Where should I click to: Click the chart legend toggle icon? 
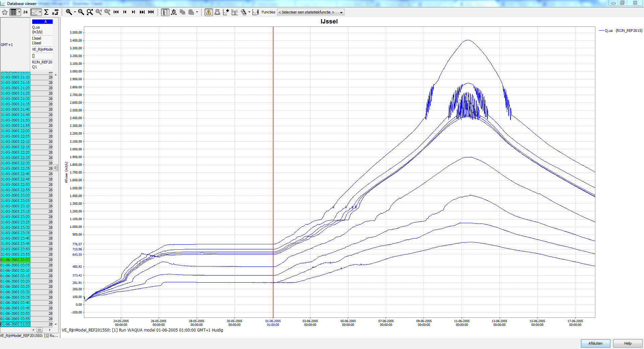[256, 12]
